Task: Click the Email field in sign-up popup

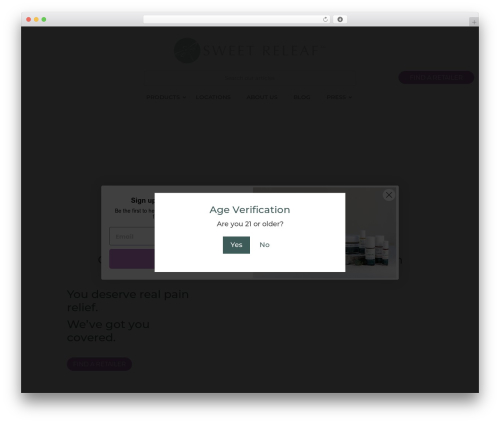Action: (132, 236)
